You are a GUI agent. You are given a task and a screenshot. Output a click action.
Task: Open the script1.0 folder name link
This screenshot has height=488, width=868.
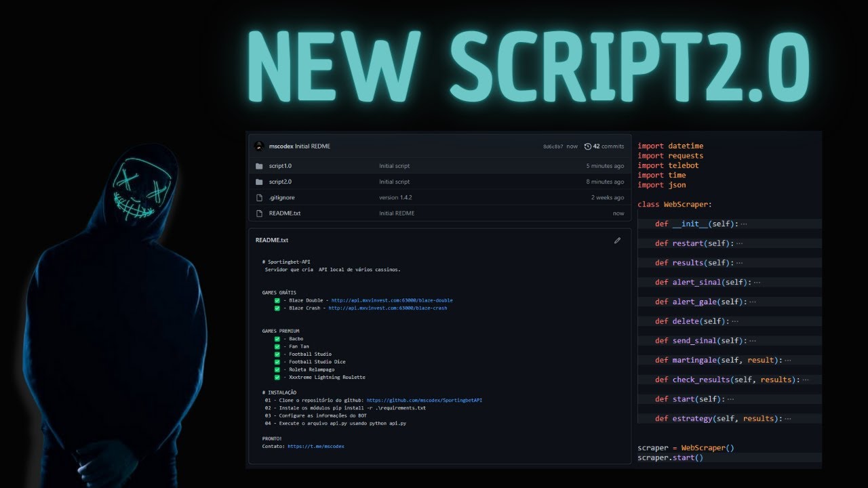click(280, 166)
